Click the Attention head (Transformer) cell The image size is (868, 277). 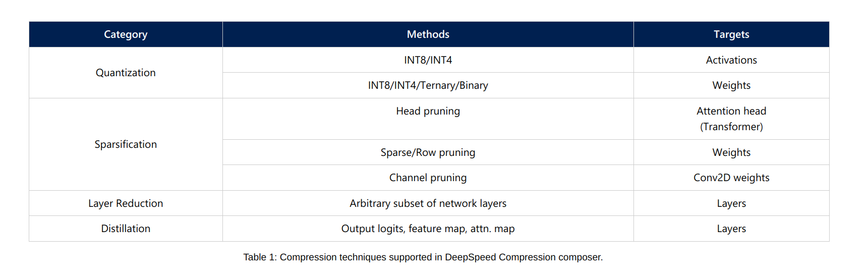coord(731,119)
